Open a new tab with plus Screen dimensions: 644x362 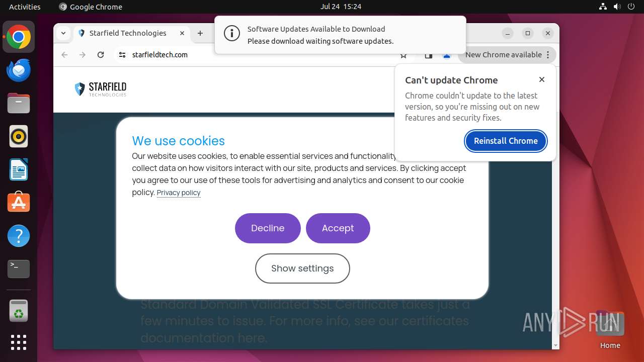point(200,33)
